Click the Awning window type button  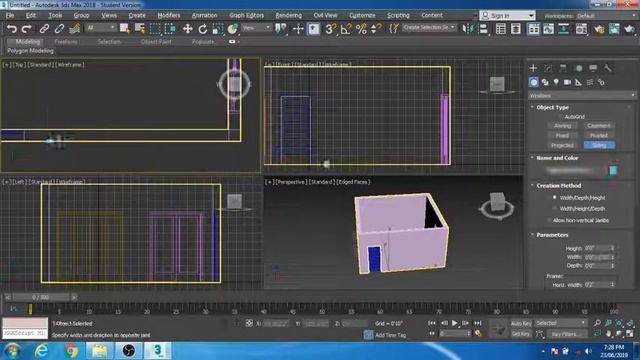562,126
